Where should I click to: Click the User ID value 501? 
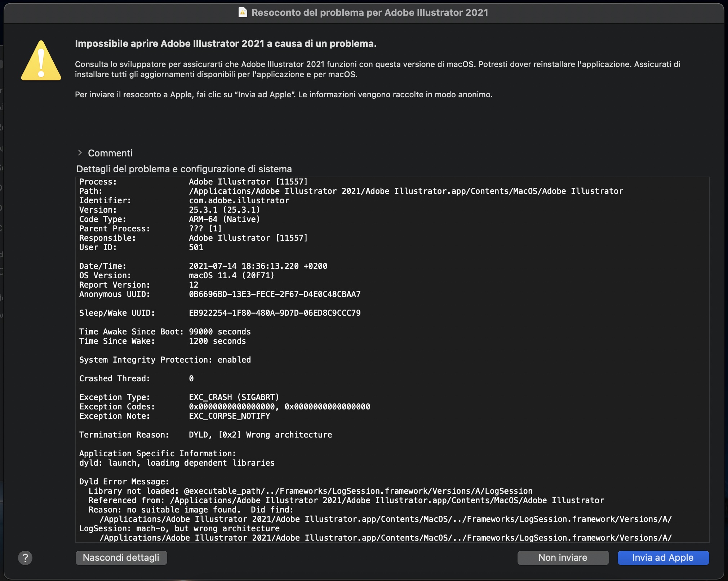coord(196,247)
